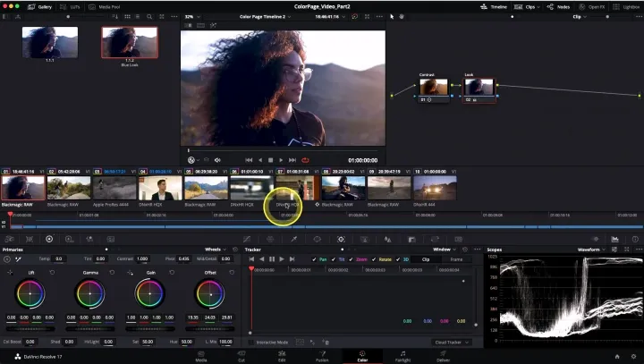The image size is (644, 364).
Task: Open the Cloud Tracker dropdown
Action: 452,343
